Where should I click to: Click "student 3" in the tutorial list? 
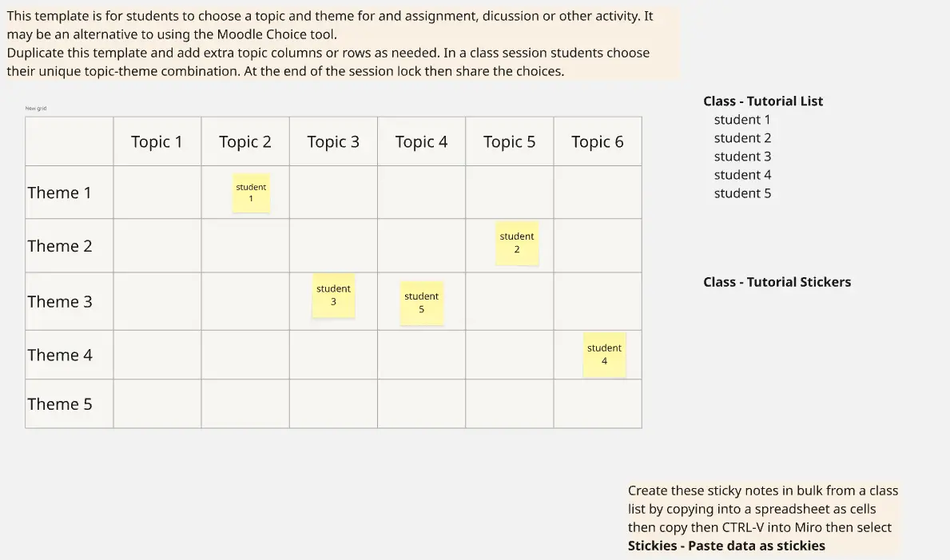pyautogui.click(x=742, y=157)
